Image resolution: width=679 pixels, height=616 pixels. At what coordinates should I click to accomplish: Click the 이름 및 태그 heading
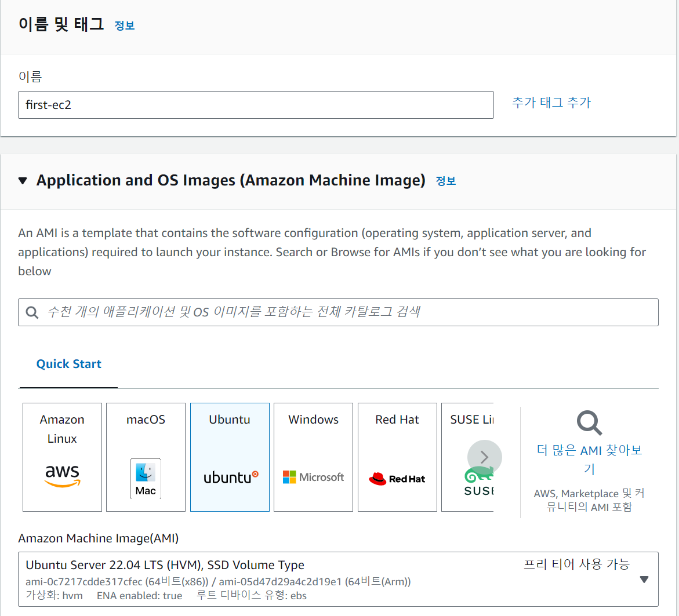point(61,24)
